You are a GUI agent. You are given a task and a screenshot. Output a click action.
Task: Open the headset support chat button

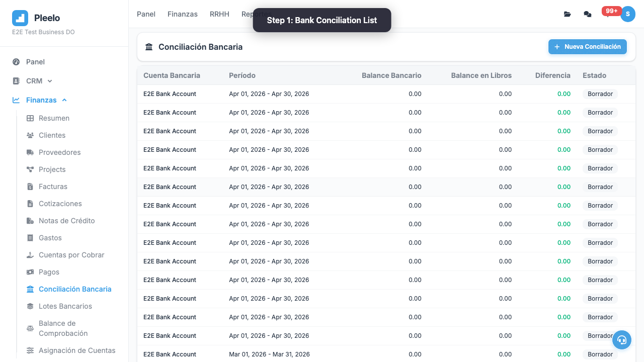coord(622,340)
